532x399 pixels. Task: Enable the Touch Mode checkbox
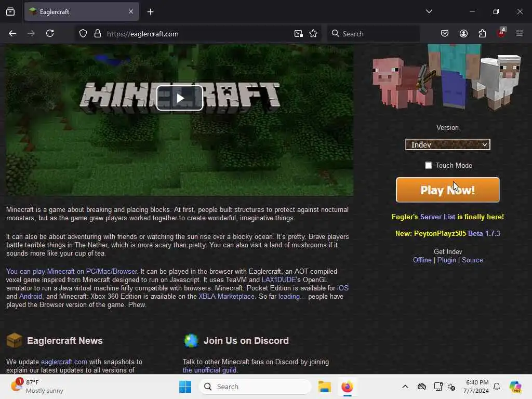(x=429, y=165)
